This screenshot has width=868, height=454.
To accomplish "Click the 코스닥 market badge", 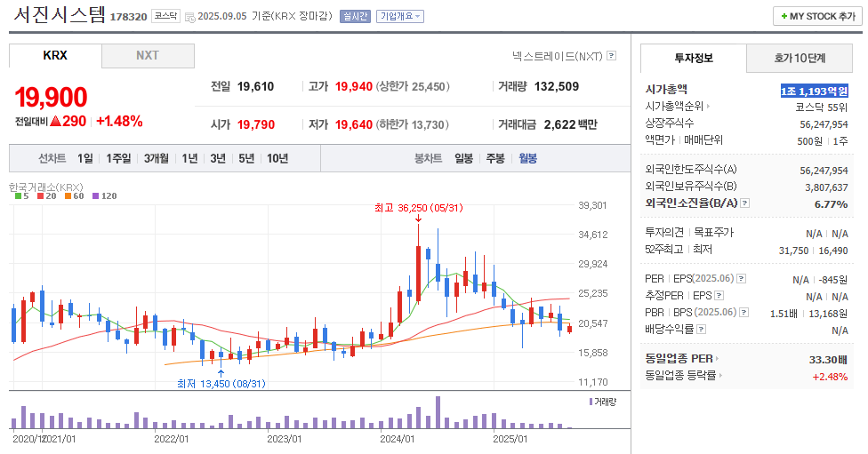I will pyautogui.click(x=165, y=16).
